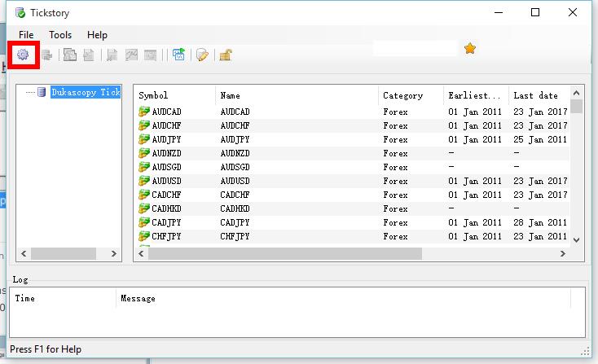Select the CADHKD symbol text
598x364 pixels.
click(166, 208)
